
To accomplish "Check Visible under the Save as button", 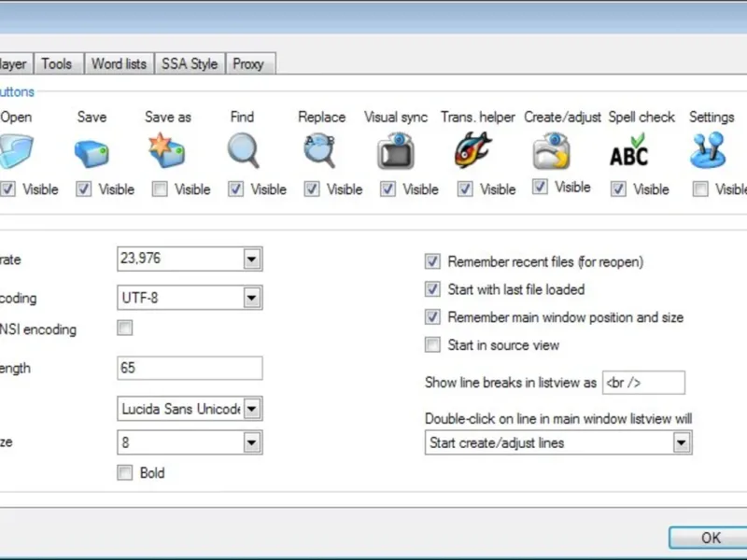I will 160,189.
